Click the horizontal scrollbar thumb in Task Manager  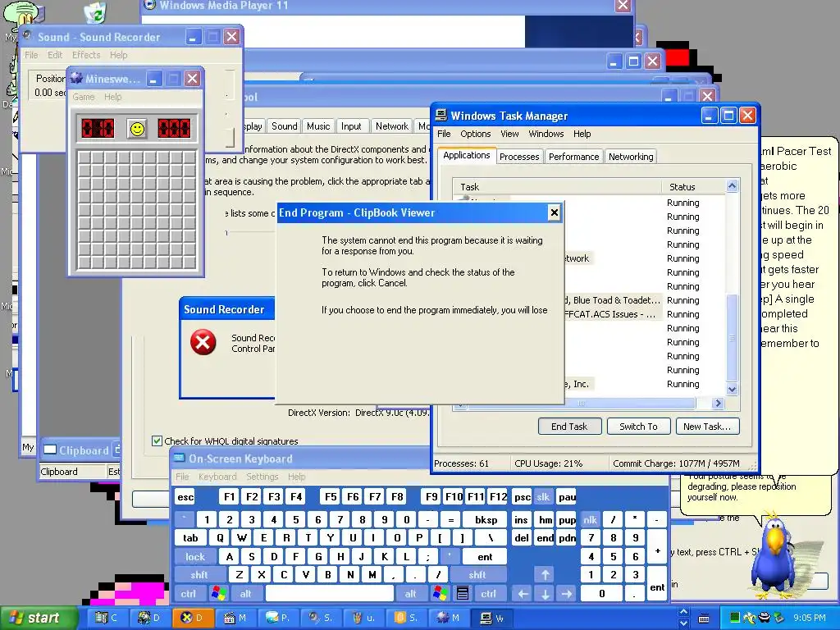tap(582, 403)
